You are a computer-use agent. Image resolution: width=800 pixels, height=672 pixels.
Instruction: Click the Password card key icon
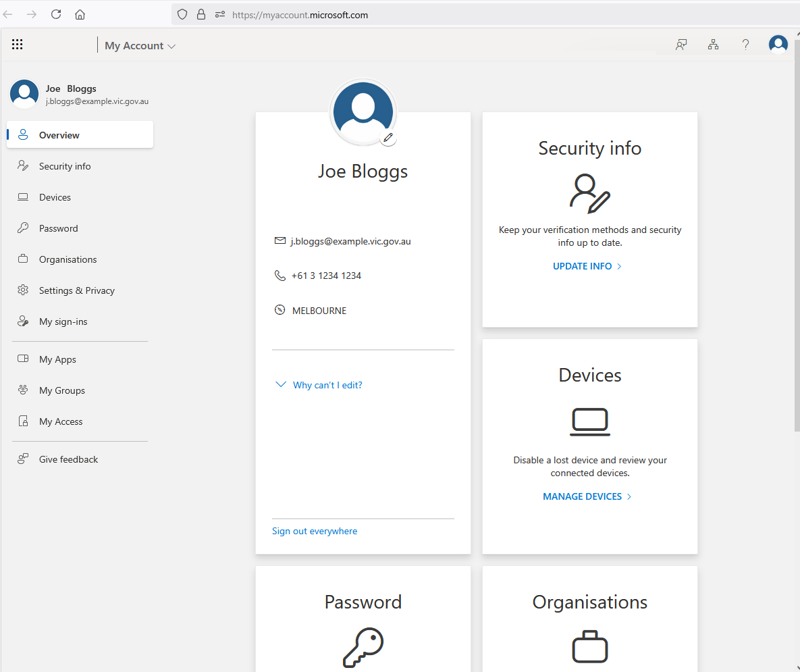[x=363, y=648]
